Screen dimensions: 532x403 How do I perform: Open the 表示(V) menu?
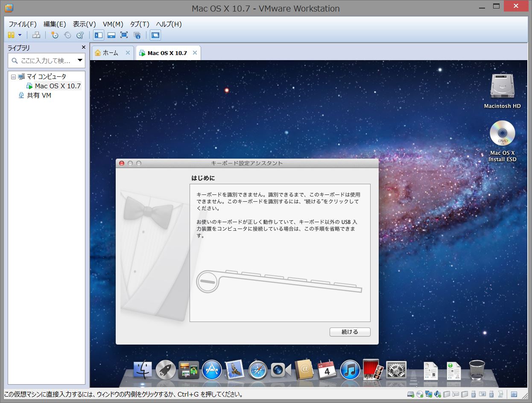tap(85, 24)
